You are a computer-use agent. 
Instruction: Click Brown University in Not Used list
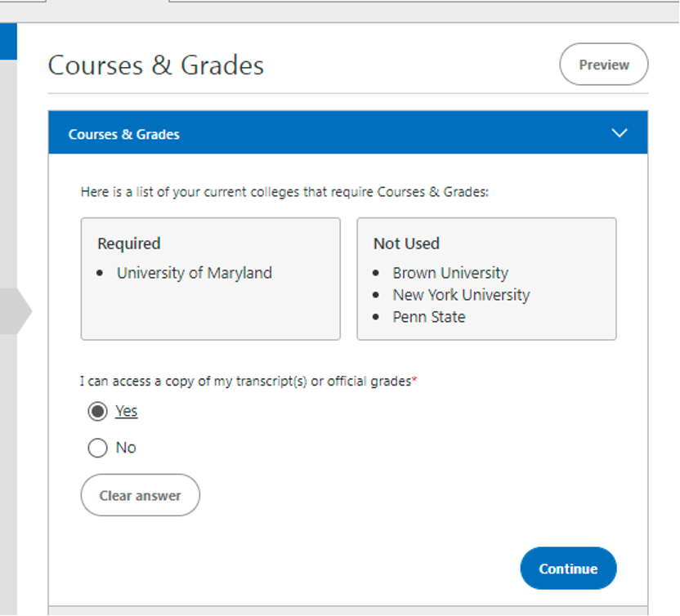[x=450, y=273]
